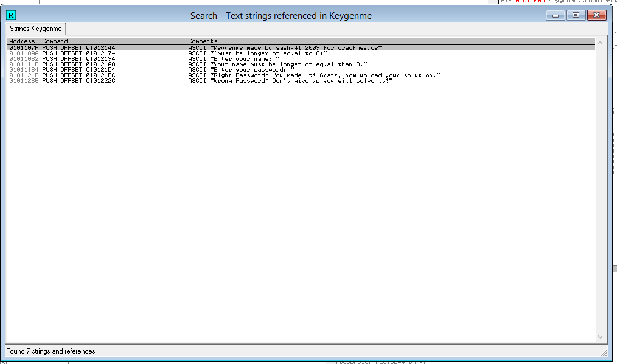The image size is (617, 364).
Task: Select address row 01011235
Action: tap(24, 81)
